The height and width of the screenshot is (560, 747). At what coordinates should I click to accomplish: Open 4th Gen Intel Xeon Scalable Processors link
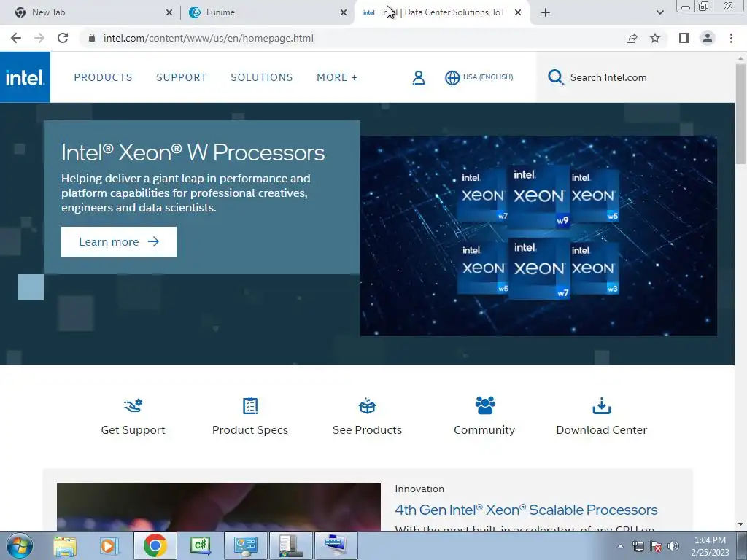526,510
